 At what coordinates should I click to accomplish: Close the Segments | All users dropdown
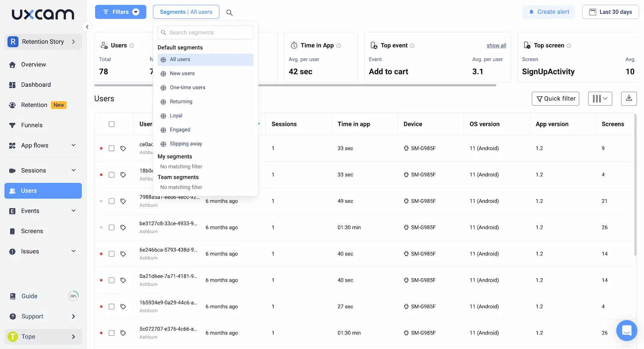point(186,12)
